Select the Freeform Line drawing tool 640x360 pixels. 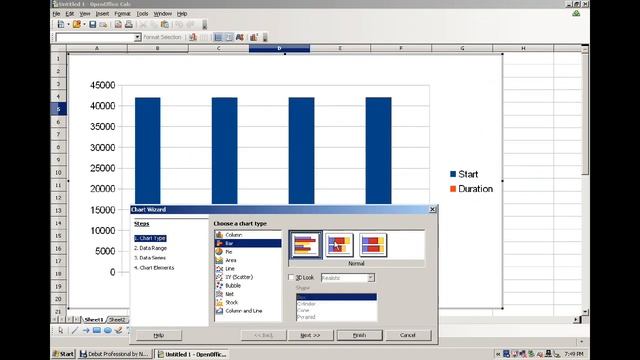pyautogui.click(x=119, y=330)
